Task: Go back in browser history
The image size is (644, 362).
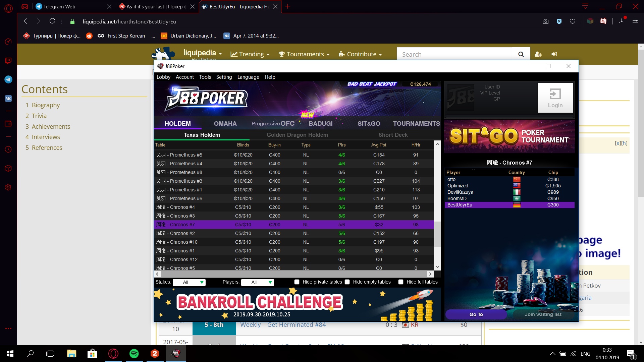Action: pos(25,21)
